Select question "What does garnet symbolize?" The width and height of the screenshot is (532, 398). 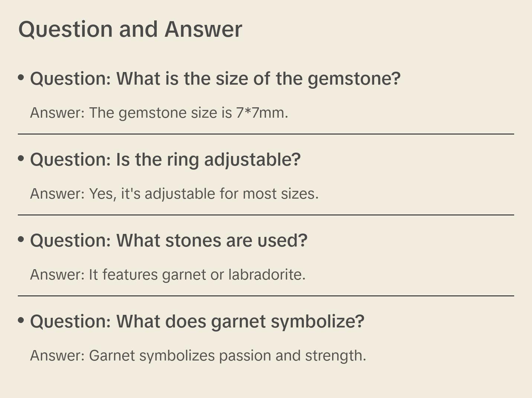tap(197, 322)
